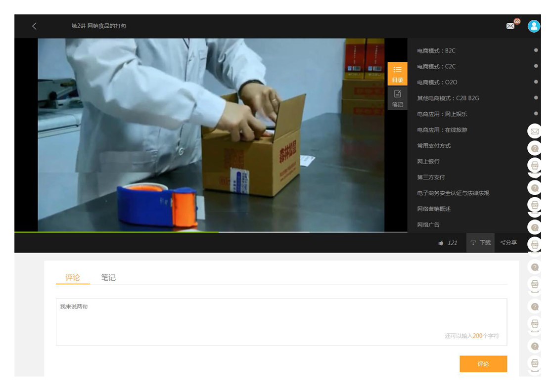Click the floating envelope icon on right edge
Image resolution: width=555 pixels, height=392 pixels.
coord(535,131)
